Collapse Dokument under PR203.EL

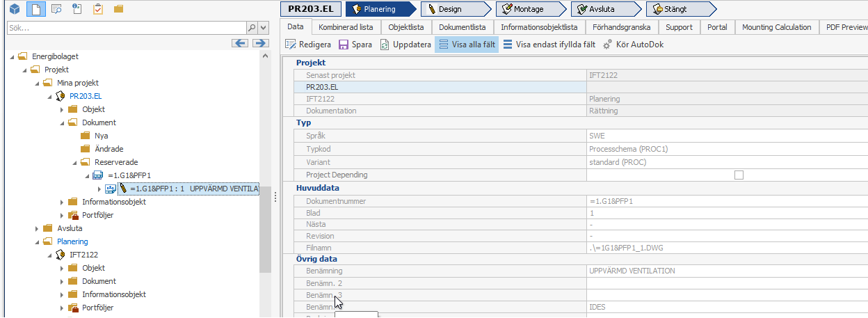(62, 122)
